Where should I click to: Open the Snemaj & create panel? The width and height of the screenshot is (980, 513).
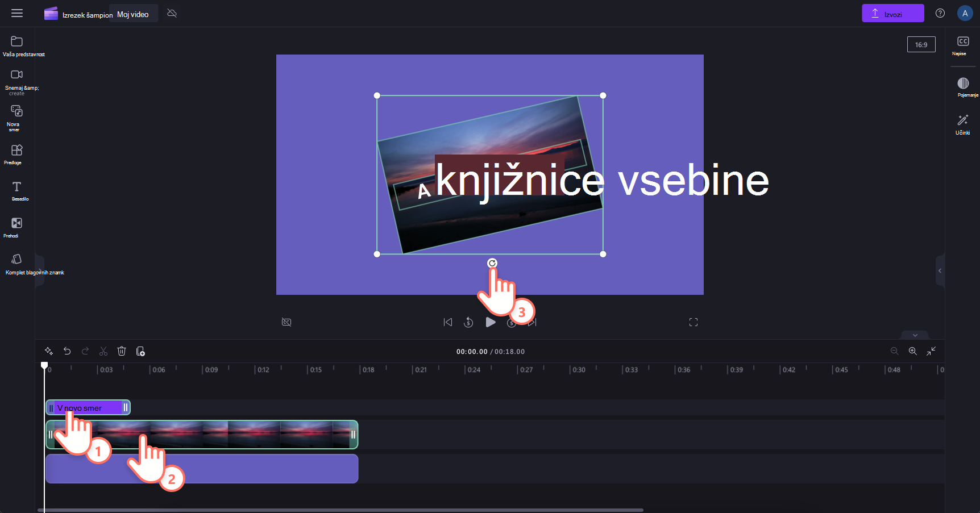pyautogui.click(x=17, y=82)
